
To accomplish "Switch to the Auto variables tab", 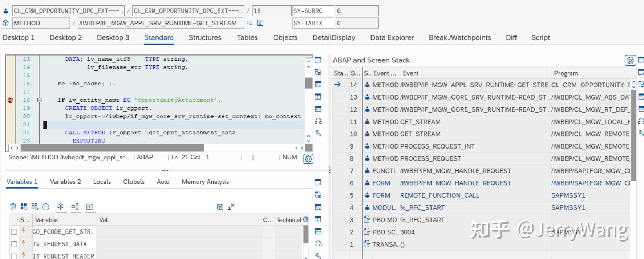I will (163, 182).
